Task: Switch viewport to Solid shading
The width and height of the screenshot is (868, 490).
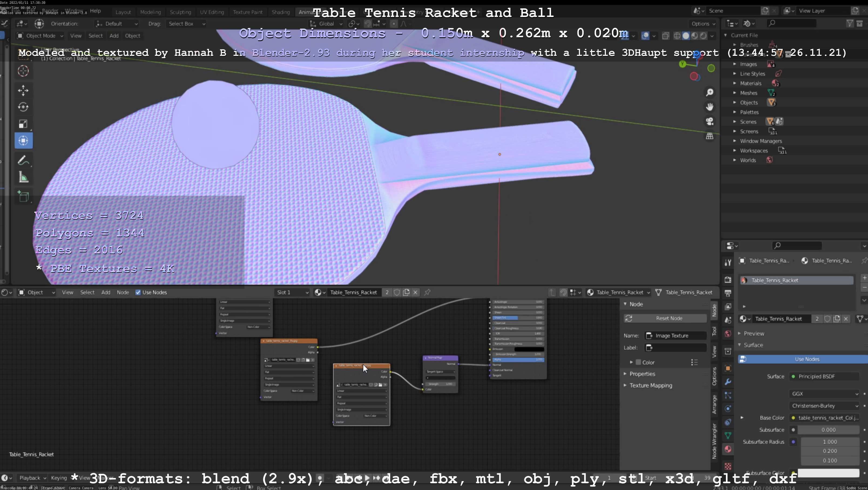Action: click(x=686, y=36)
